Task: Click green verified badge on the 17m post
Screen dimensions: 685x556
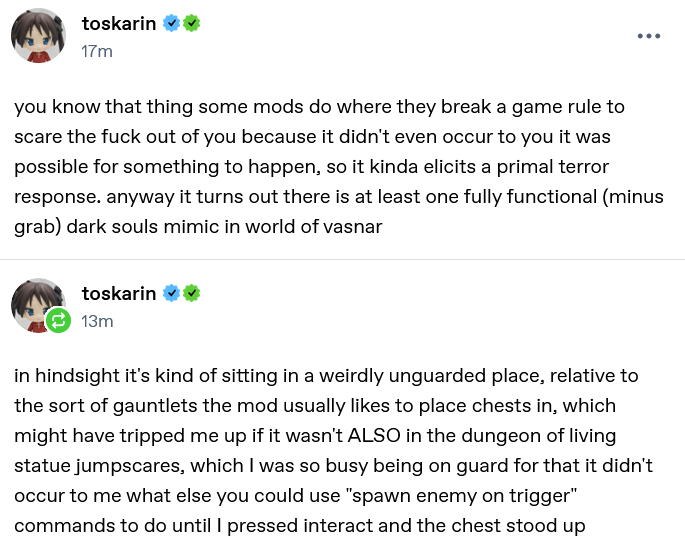Action: [x=192, y=23]
